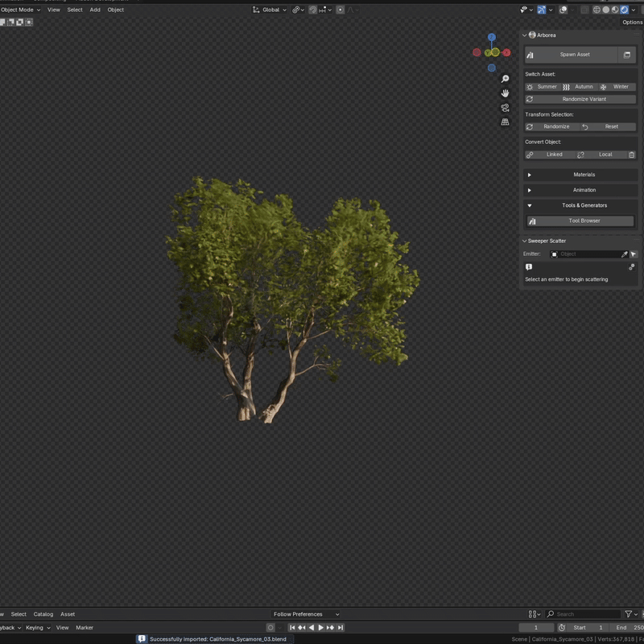Open Catalog menu in asset browser
This screenshot has height=644, width=644.
click(43, 614)
